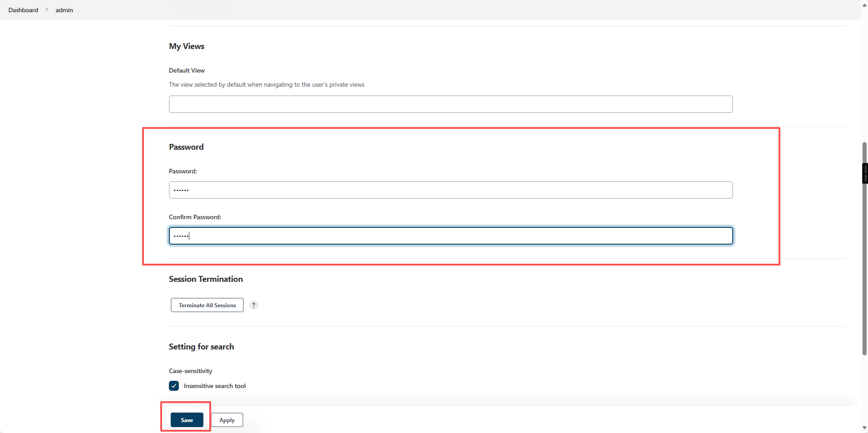Click the Default View label

coord(187,70)
